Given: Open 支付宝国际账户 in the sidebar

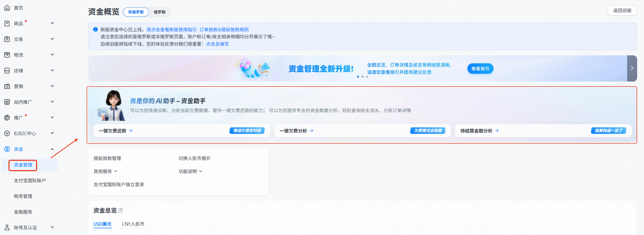Looking at the screenshot, I should [30, 180].
